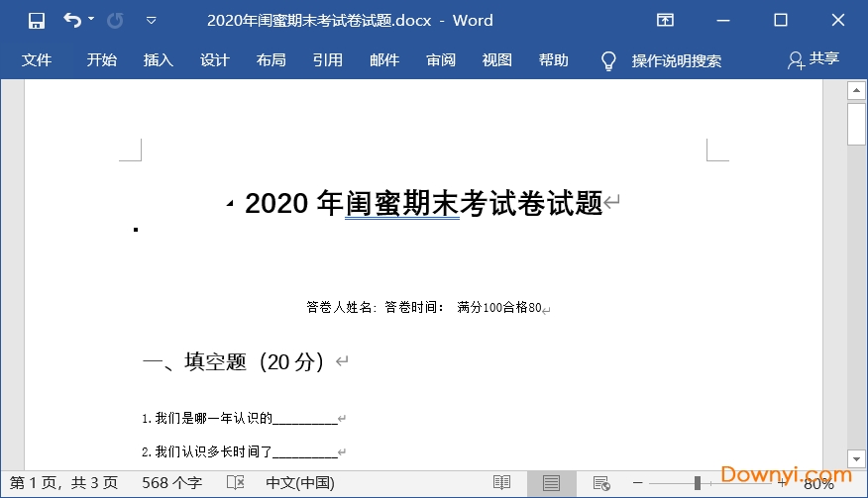Click the proofing errors book icon
This screenshot has height=498, width=868.
pos(235,482)
